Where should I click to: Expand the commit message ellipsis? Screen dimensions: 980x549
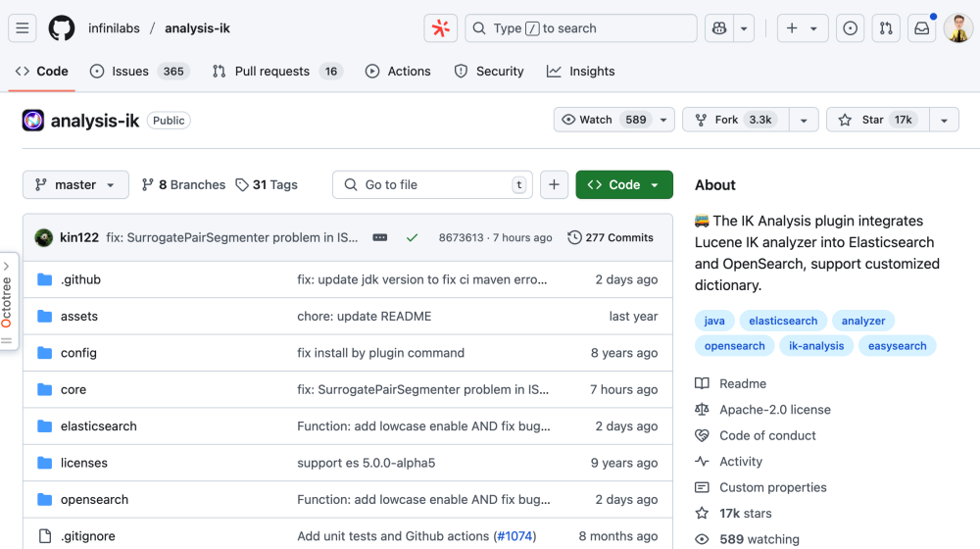(x=380, y=237)
